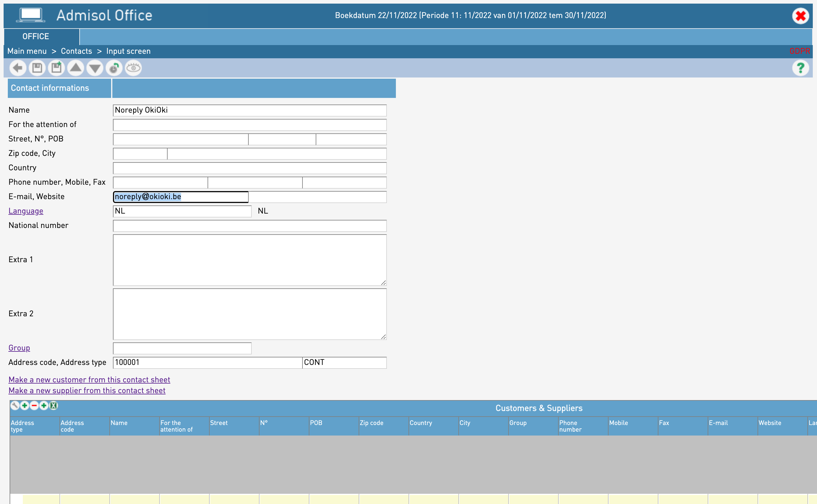Click the Fax input field
The width and height of the screenshot is (817, 504).
click(x=345, y=183)
